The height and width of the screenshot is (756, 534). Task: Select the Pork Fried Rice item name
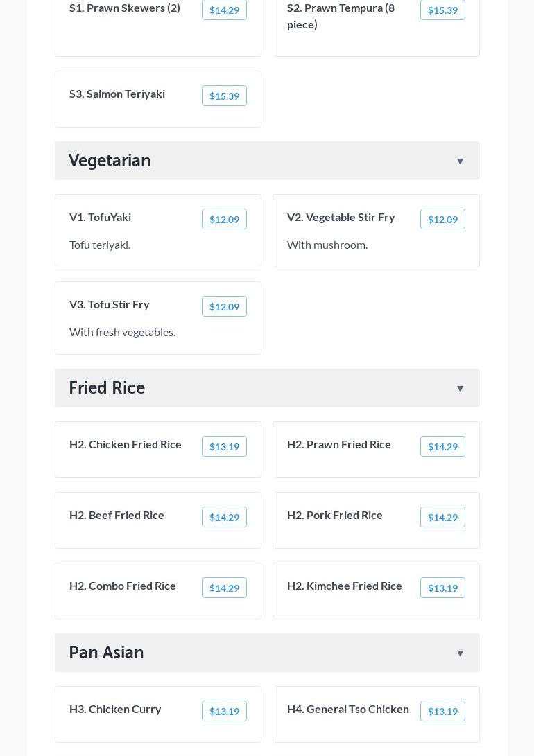[335, 515]
